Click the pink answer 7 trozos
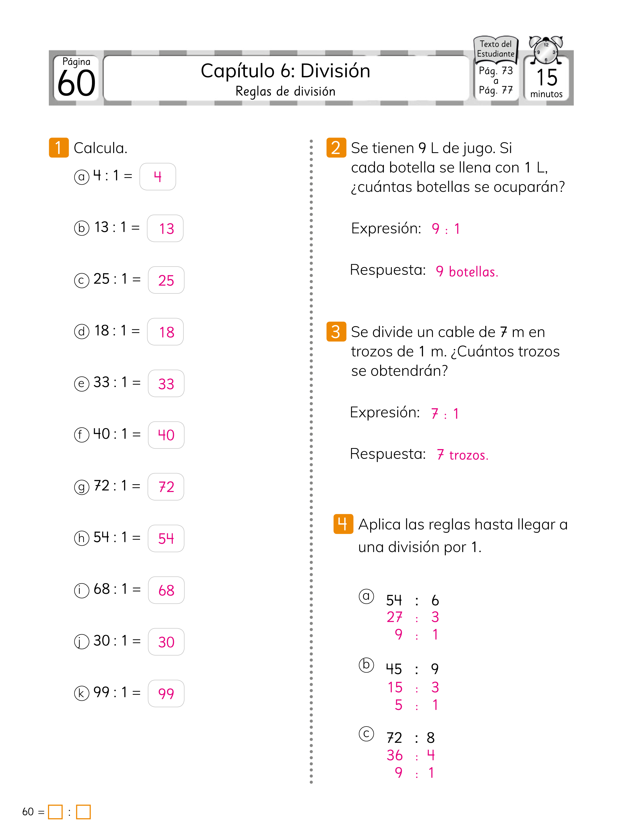This screenshot has width=641, height=840. tap(462, 455)
